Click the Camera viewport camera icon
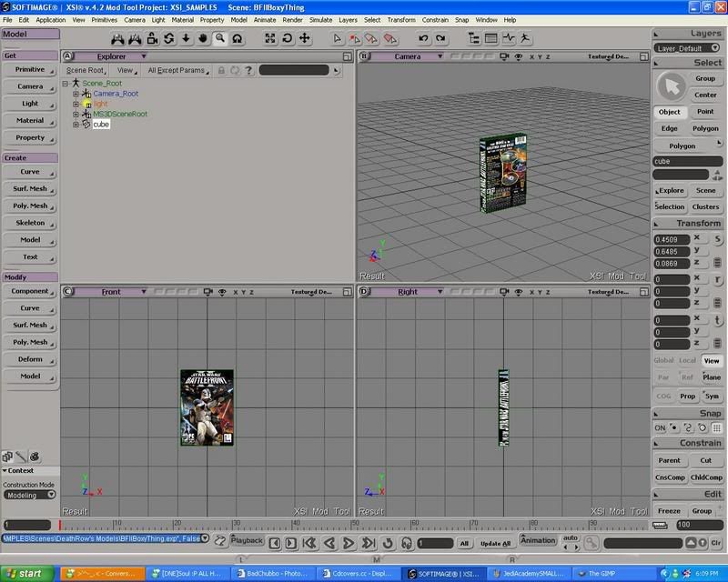728x582 pixels. [x=504, y=56]
